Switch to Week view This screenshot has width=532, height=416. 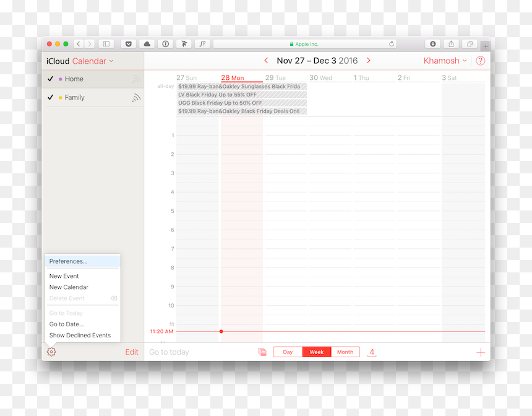[x=317, y=352]
